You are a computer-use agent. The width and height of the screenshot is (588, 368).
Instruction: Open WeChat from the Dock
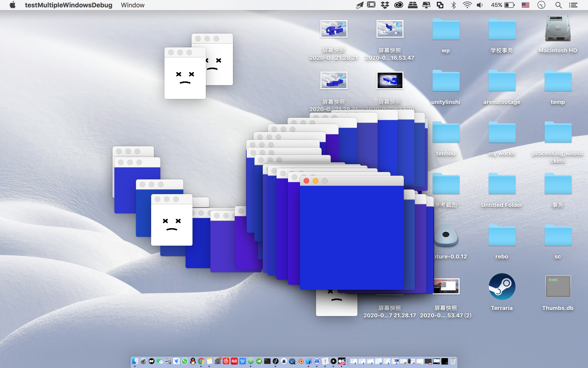(160, 361)
